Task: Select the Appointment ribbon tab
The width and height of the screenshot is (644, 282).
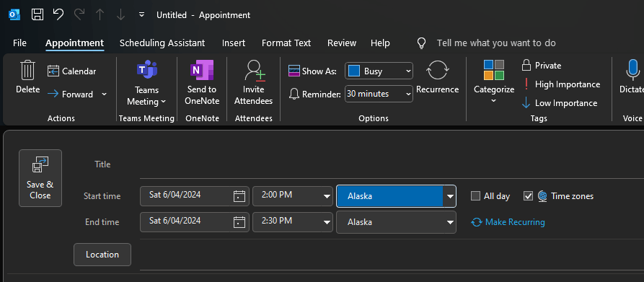Action: pyautogui.click(x=75, y=43)
